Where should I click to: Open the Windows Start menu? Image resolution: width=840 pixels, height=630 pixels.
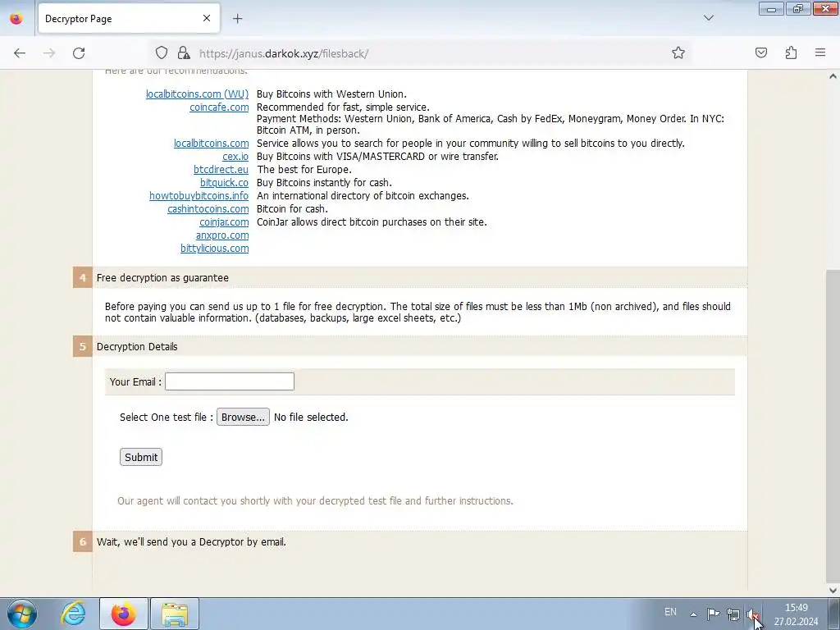point(22,614)
